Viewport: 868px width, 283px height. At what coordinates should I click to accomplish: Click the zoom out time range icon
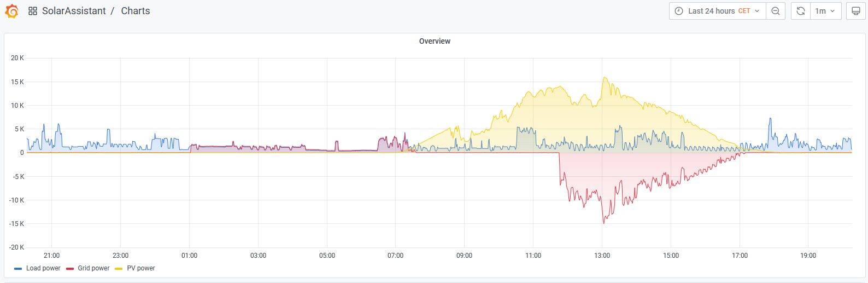coord(775,11)
